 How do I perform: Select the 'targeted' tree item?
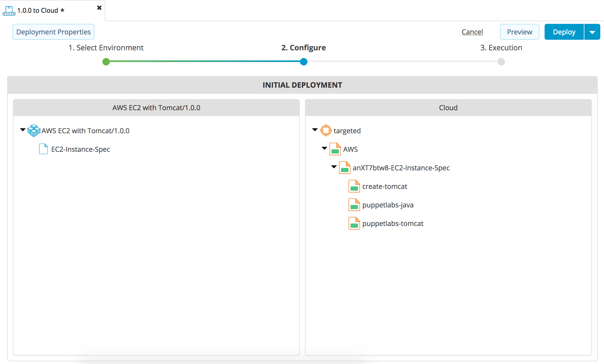(x=347, y=131)
